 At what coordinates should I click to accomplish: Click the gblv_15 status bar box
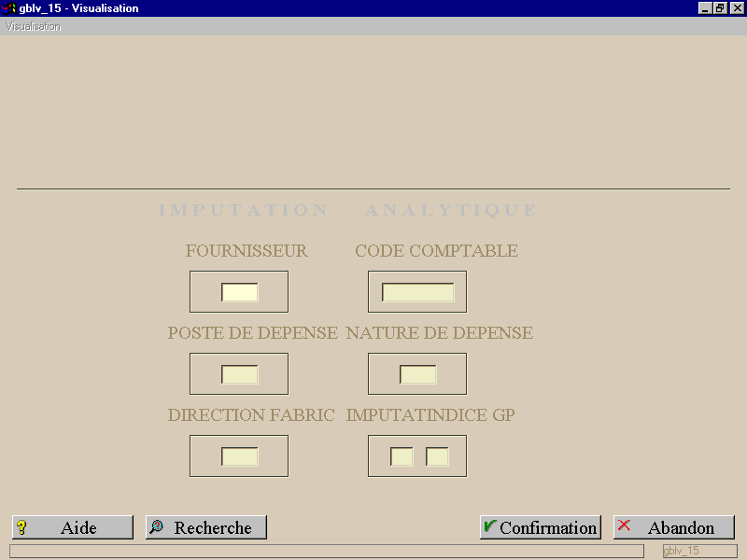(x=699, y=551)
